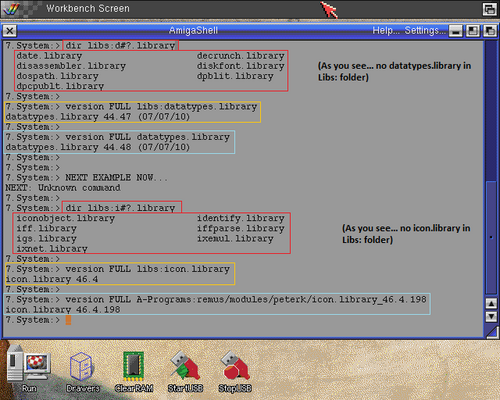The height and width of the screenshot is (400, 500).
Task: Click the 'iffparse.library' entry
Action: 241,229
